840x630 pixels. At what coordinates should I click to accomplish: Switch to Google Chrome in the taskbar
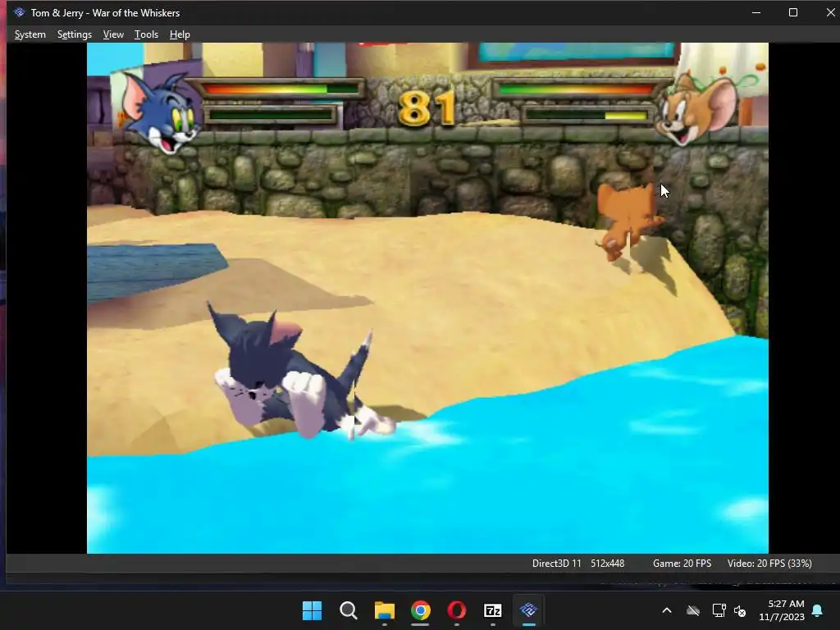point(421,610)
